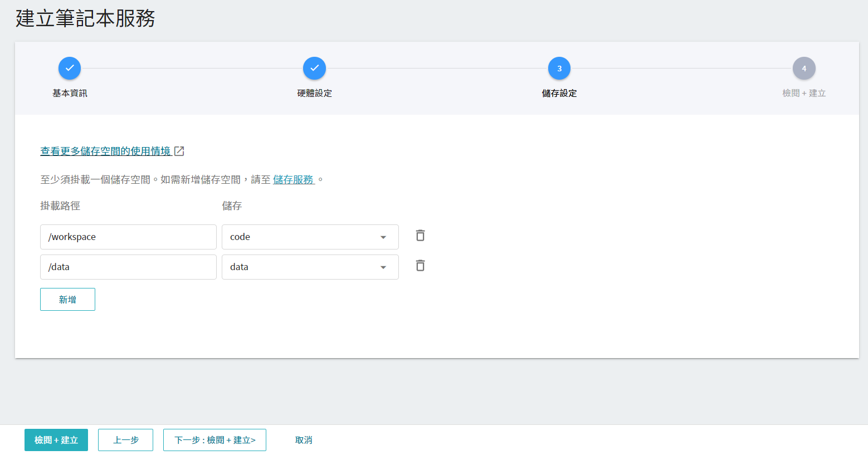Click the step 4 檢閱 + 建立 circle
The height and width of the screenshot is (455, 868).
[x=803, y=68]
